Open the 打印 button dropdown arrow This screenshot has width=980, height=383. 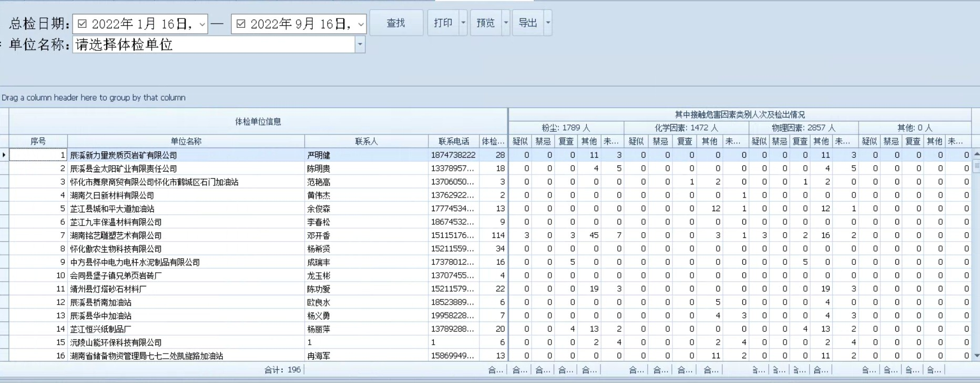coord(463,23)
